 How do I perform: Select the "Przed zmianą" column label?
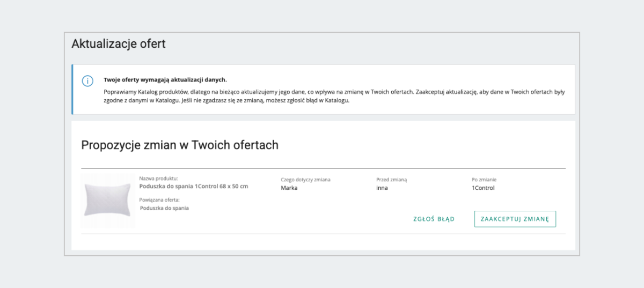(392, 180)
